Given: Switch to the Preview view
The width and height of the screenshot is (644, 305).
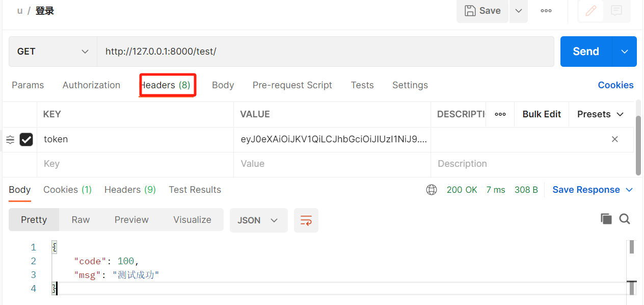Looking at the screenshot, I should click(x=131, y=220).
